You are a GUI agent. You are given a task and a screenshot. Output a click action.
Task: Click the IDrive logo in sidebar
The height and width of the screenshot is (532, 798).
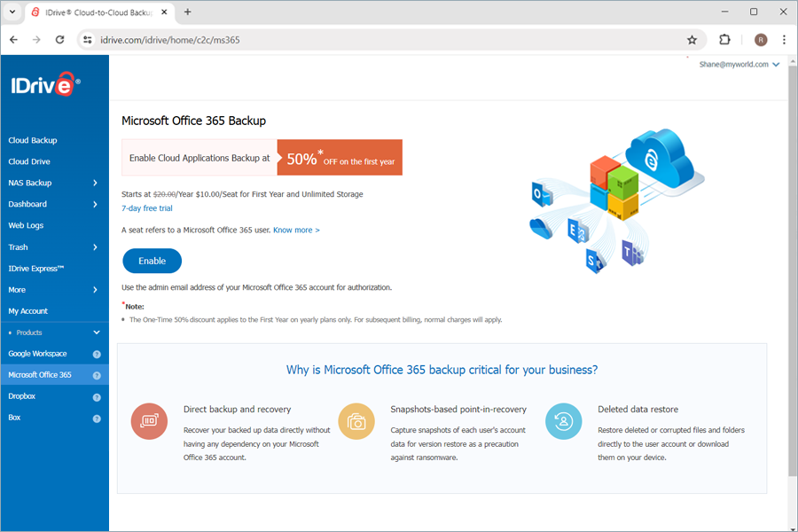45,84
